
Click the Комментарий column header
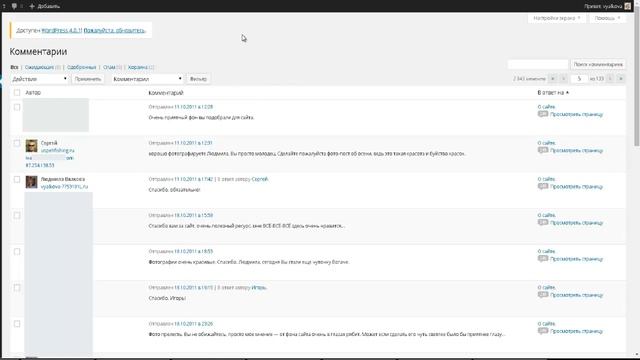click(x=166, y=93)
